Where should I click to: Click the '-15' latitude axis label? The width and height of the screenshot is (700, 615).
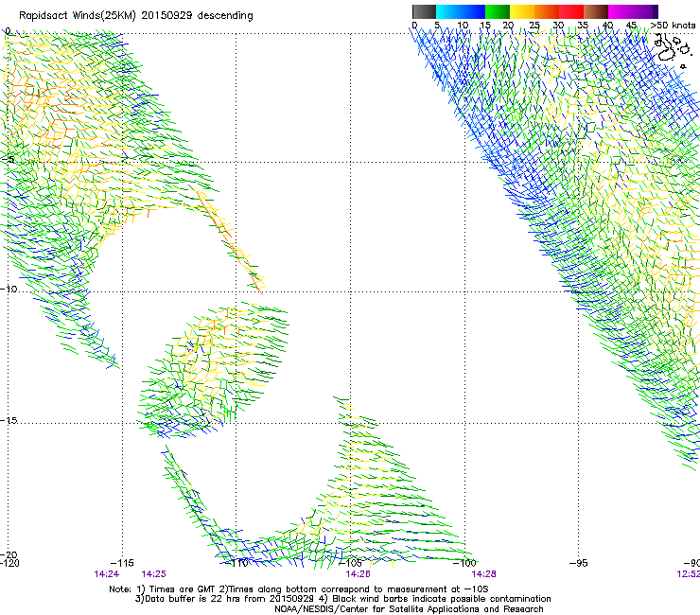click(9, 420)
